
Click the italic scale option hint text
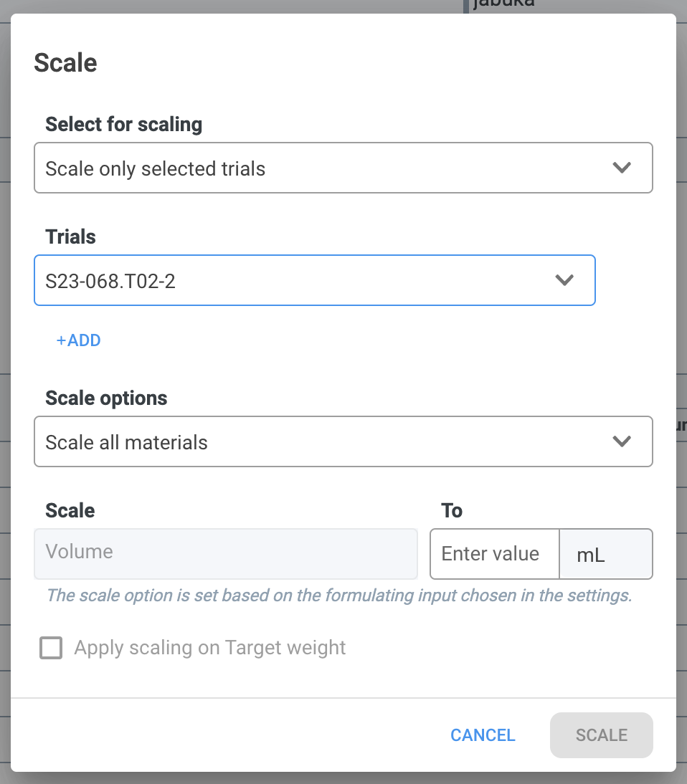click(x=338, y=596)
